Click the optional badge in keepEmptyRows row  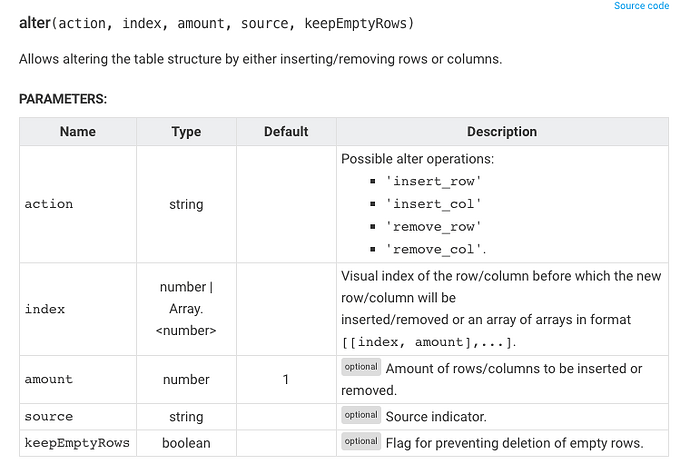pos(361,441)
